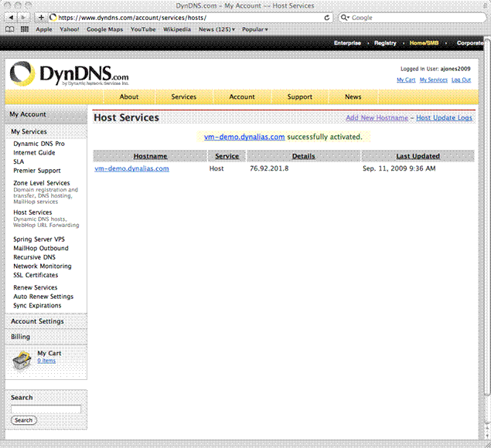Click the IP address 76.92.201.8
Screen dimensions: 491x448
pyautogui.click(x=269, y=168)
